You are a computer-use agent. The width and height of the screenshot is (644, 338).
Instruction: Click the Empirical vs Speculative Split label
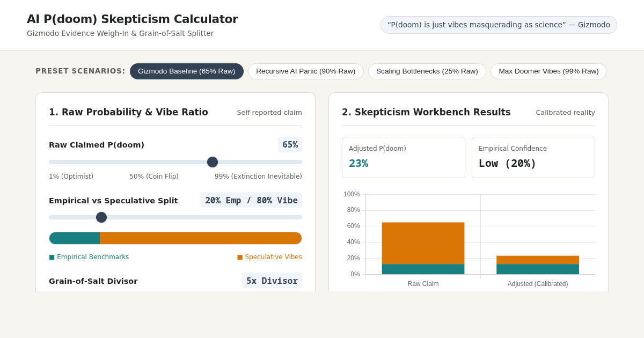(x=113, y=201)
